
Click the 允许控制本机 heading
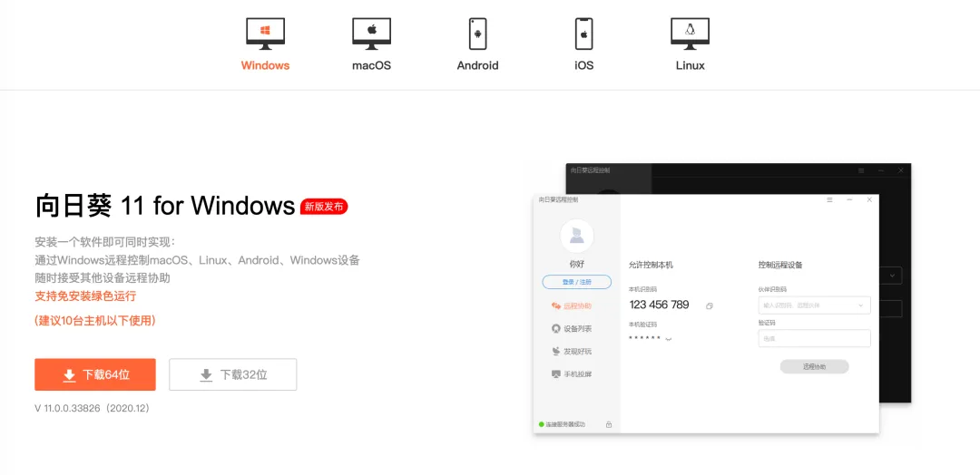click(x=651, y=266)
